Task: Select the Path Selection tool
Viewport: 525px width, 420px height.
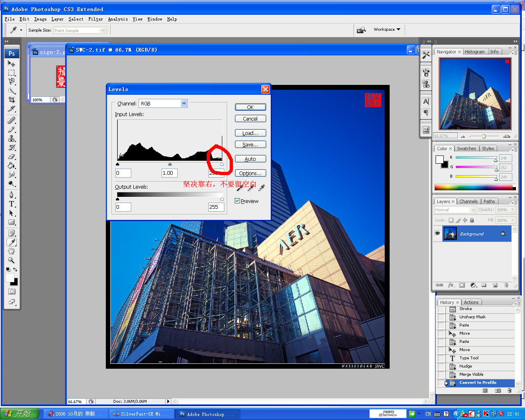Action: [x=11, y=213]
